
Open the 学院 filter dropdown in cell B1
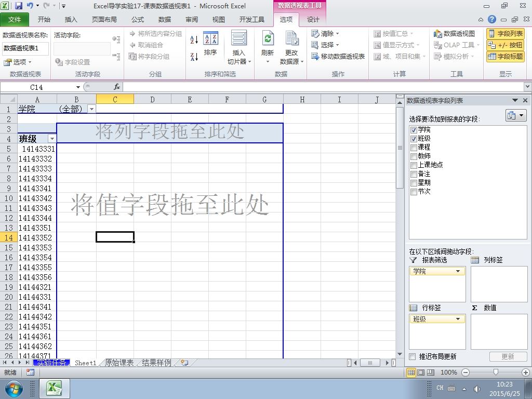91,109
